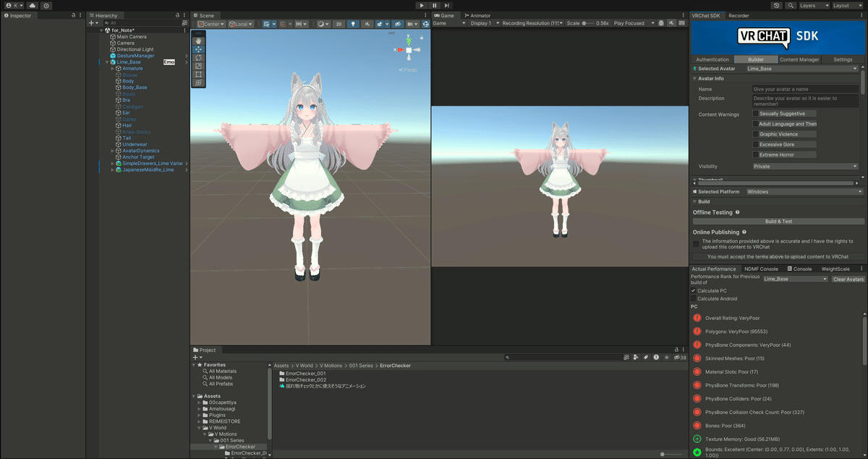The height and width of the screenshot is (459, 868).
Task: Select the Rect transform tool
Action: click(198, 75)
